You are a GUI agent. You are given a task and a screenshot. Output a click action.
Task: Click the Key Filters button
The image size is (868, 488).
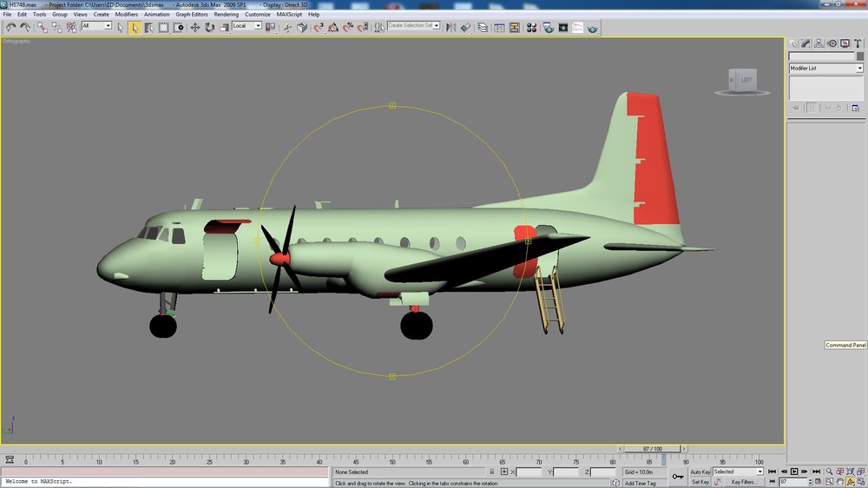pyautogui.click(x=744, y=482)
